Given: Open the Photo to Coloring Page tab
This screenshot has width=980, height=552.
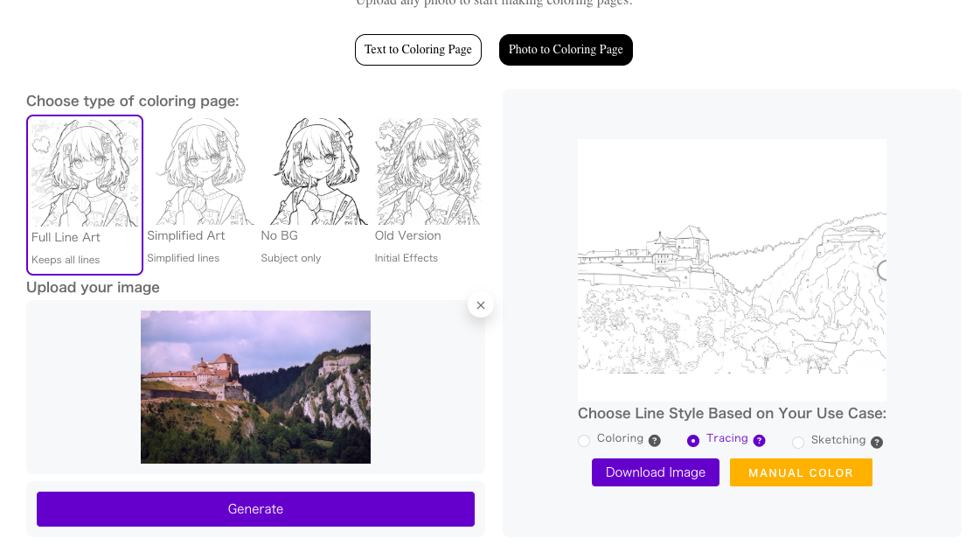Looking at the screenshot, I should click(x=566, y=50).
